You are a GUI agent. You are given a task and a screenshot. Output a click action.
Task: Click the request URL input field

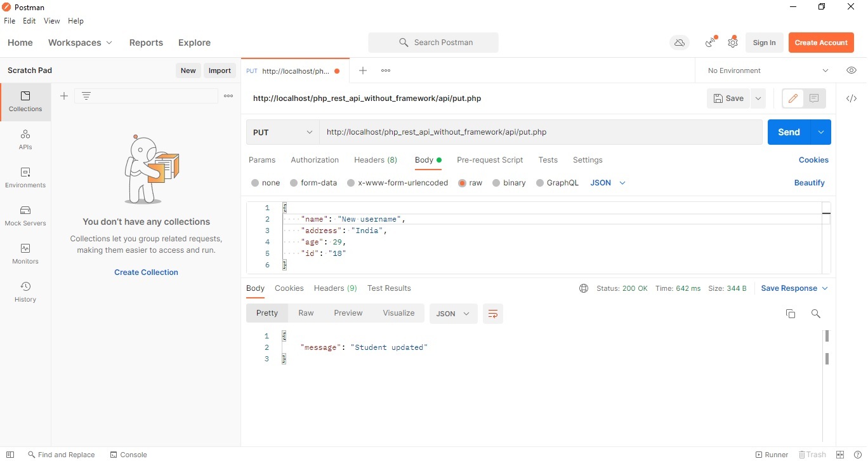coord(539,132)
